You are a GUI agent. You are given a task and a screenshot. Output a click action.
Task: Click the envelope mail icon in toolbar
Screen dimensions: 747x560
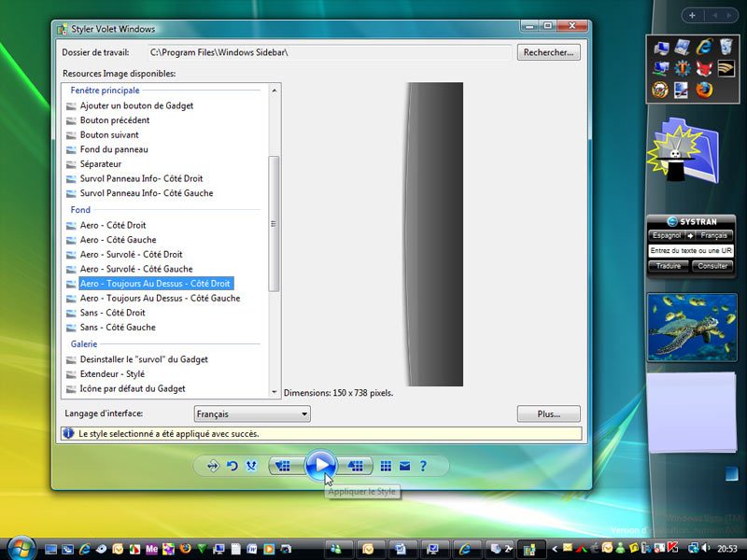(404, 466)
